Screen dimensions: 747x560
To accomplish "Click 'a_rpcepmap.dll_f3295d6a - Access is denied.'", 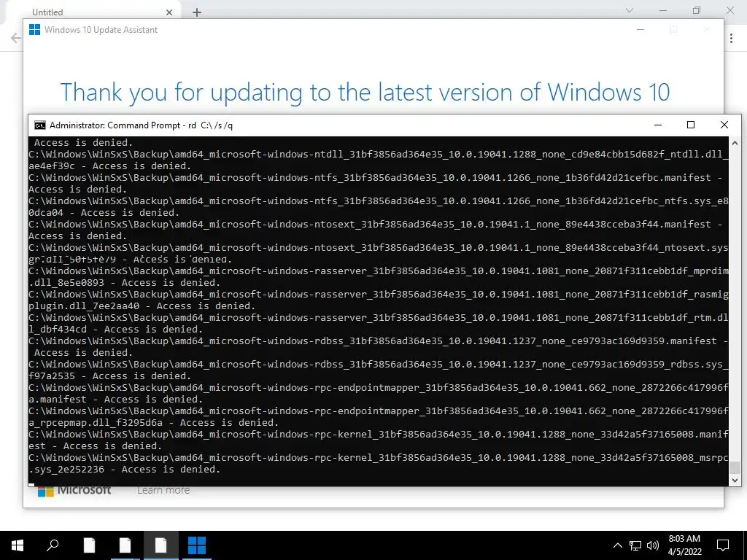I will pyautogui.click(x=153, y=423).
